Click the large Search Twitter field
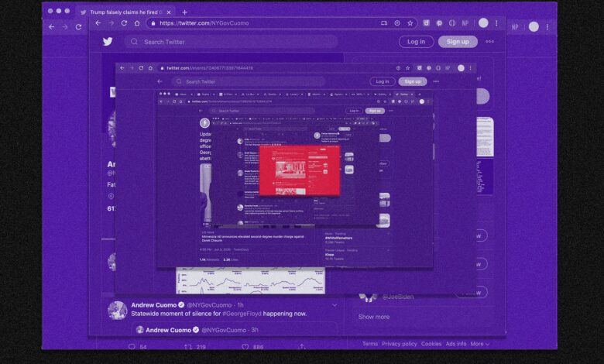The image size is (604, 364). [231, 42]
